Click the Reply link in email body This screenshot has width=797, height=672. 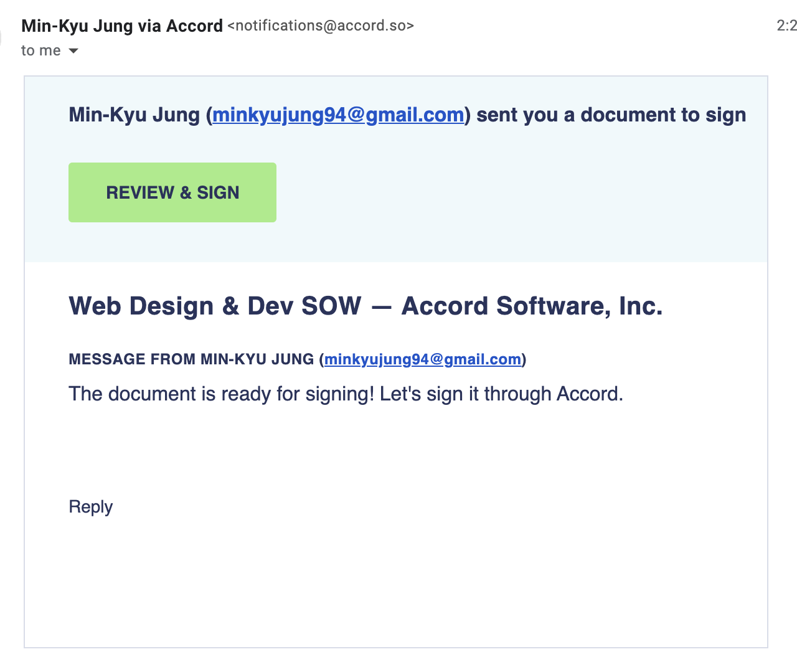click(x=91, y=507)
